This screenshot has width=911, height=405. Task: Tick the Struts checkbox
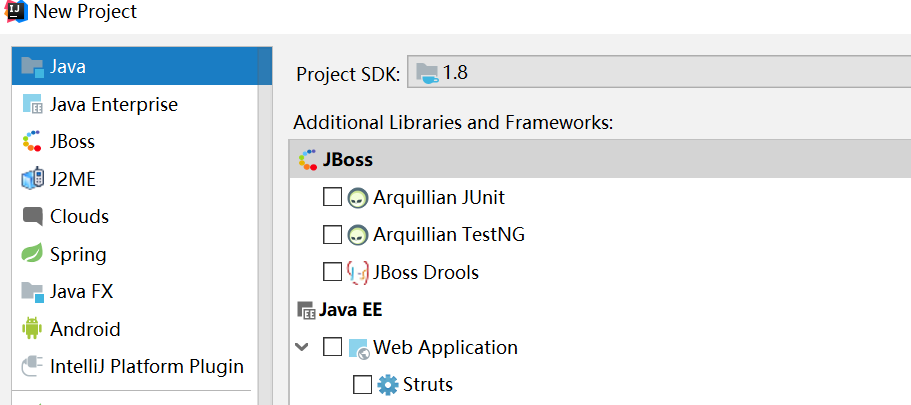(x=363, y=384)
